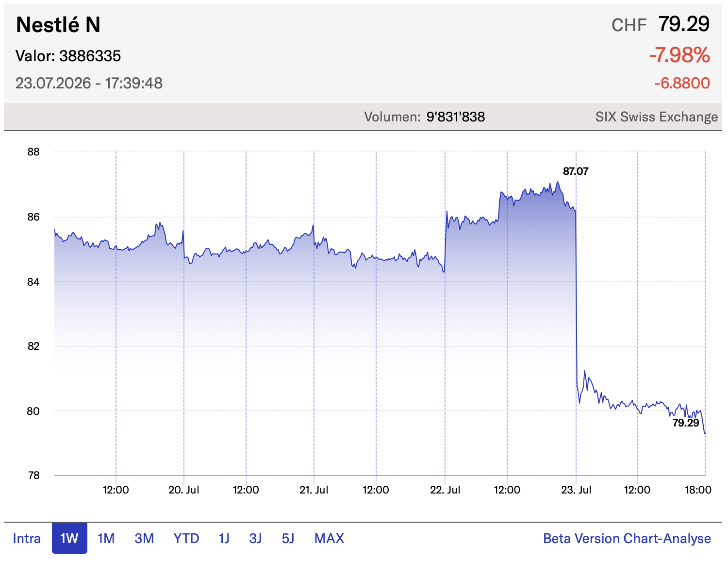Display the 5J chart range
The width and height of the screenshot is (728, 579).
pos(288,538)
